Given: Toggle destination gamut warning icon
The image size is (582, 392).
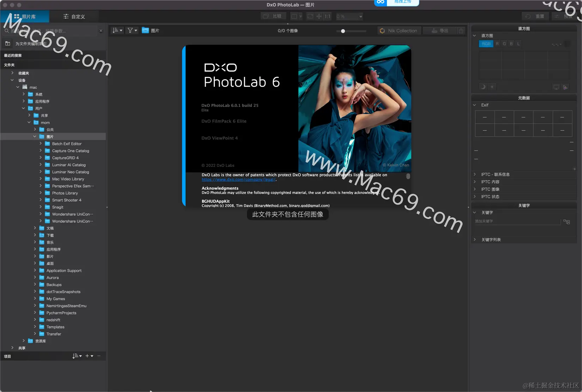Looking at the screenshot, I should coord(565,87).
